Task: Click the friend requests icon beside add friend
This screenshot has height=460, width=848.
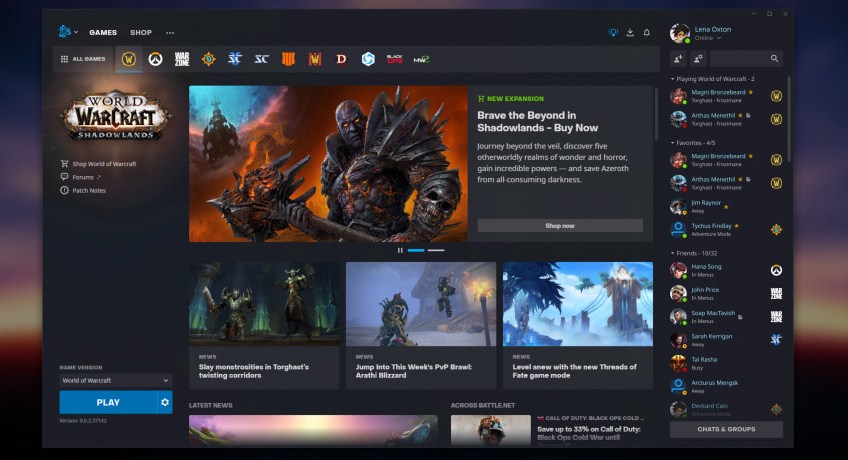Action: [x=698, y=58]
